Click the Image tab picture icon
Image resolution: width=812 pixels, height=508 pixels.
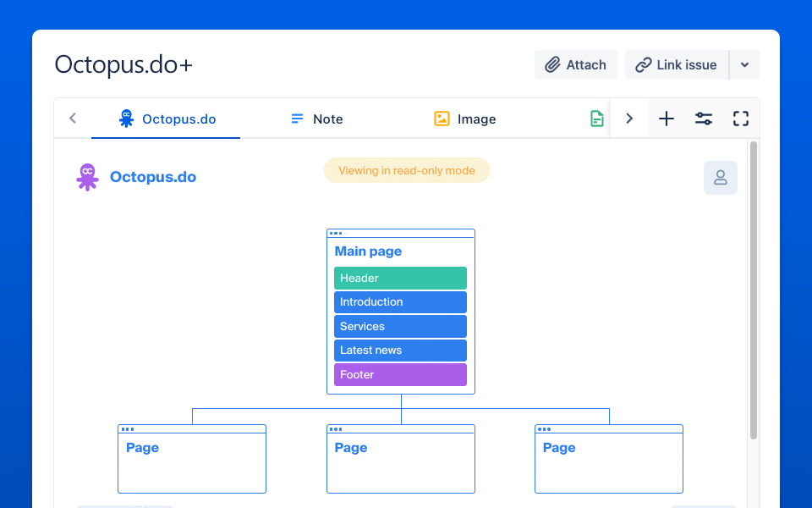tap(442, 119)
